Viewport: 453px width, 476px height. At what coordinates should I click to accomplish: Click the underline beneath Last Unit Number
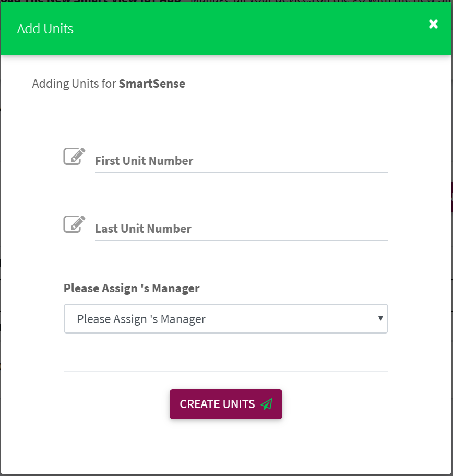[242, 241]
